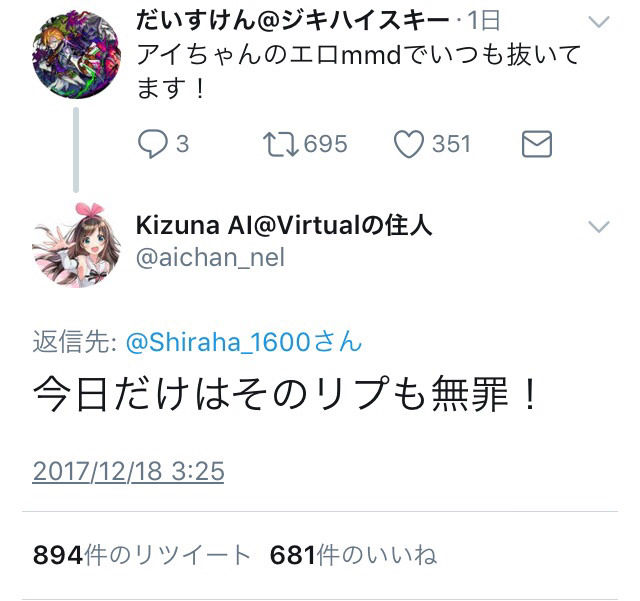Click the 2017/12/18 3:25 timestamp
640x601 pixels.
[128, 471]
